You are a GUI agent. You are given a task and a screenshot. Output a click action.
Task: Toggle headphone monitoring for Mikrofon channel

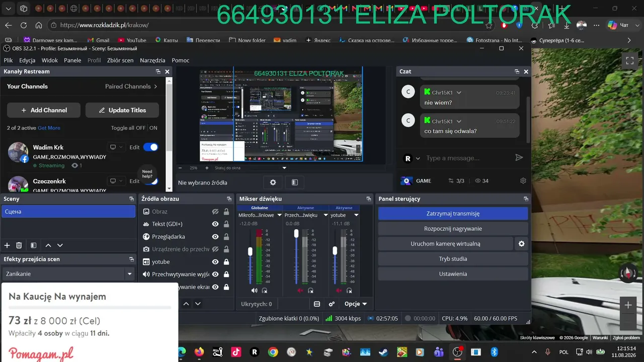[x=265, y=291]
